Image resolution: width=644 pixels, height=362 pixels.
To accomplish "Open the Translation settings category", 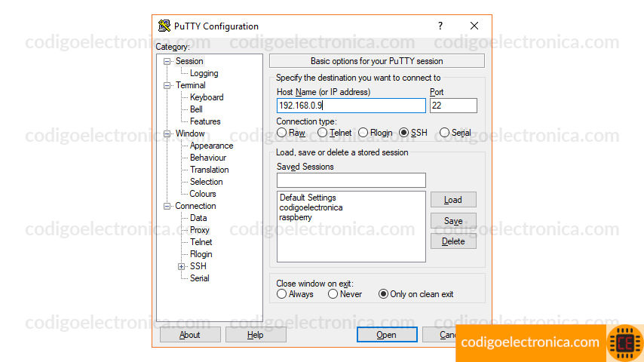I will [x=209, y=170].
